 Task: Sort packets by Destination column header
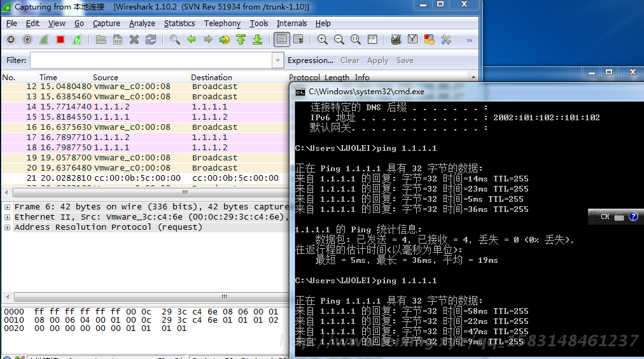(x=239, y=77)
